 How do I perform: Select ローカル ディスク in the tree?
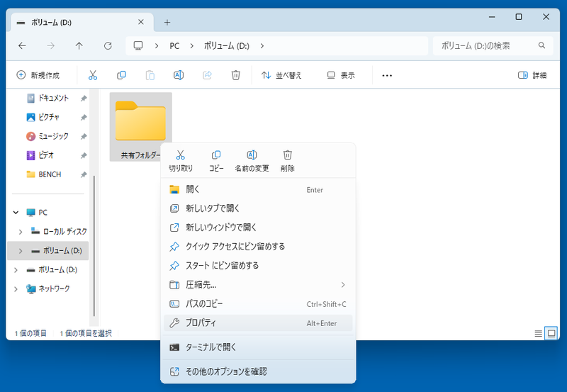(x=64, y=231)
